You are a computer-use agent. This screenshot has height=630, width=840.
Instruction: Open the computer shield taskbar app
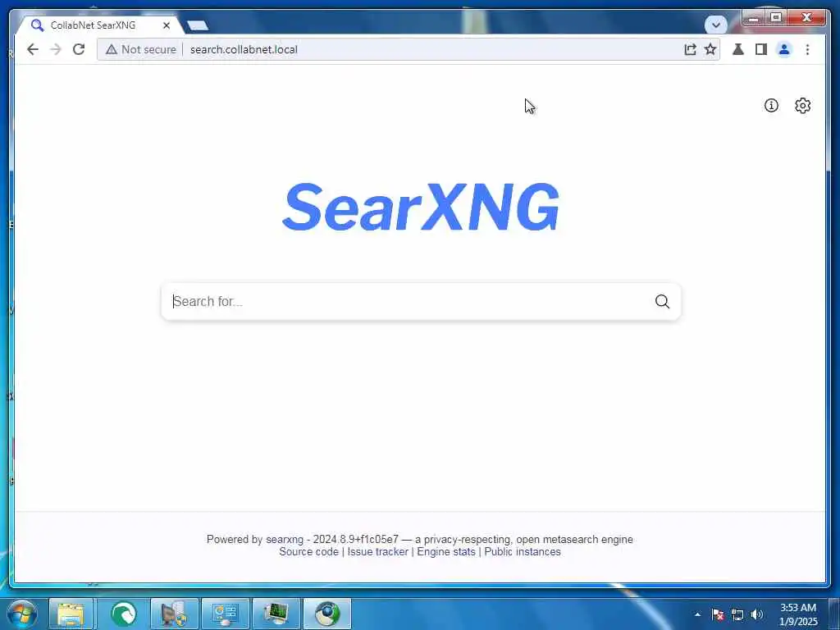pyautogui.click(x=174, y=614)
